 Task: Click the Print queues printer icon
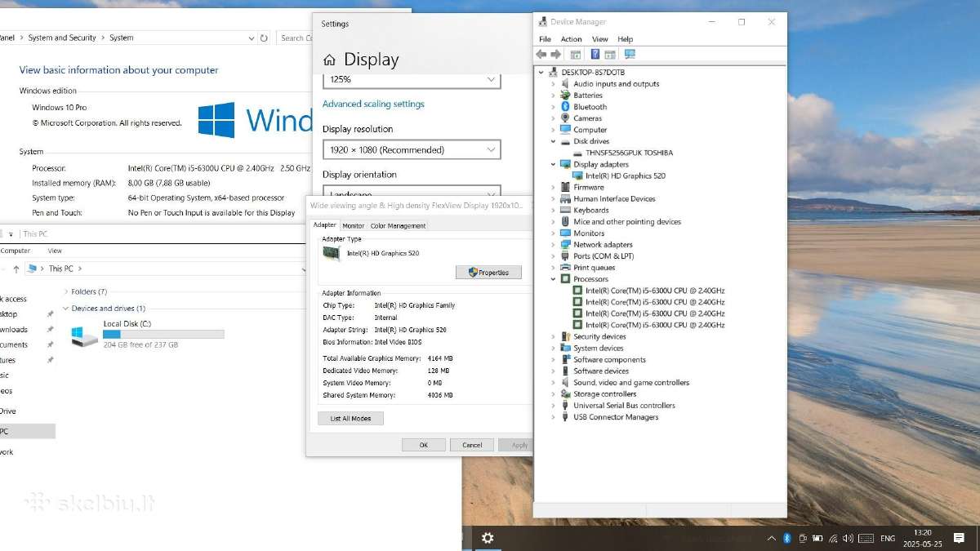pyautogui.click(x=565, y=268)
